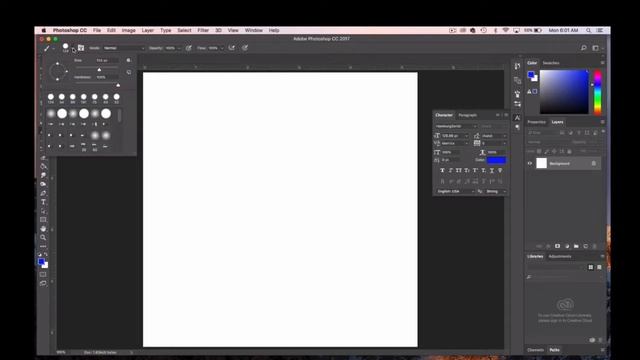Switch to the Adjustments tab
Image resolution: width=640 pixels, height=360 pixels.
tap(560, 256)
